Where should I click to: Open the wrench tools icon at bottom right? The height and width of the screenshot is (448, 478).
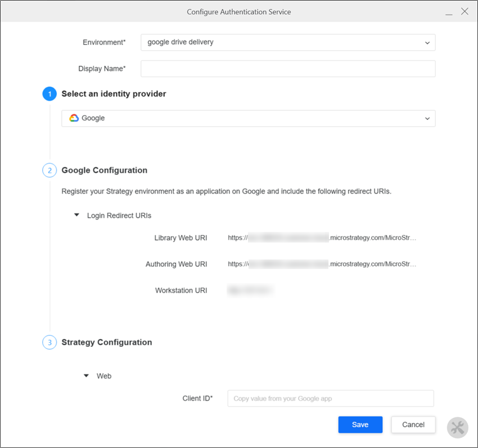[x=457, y=427]
